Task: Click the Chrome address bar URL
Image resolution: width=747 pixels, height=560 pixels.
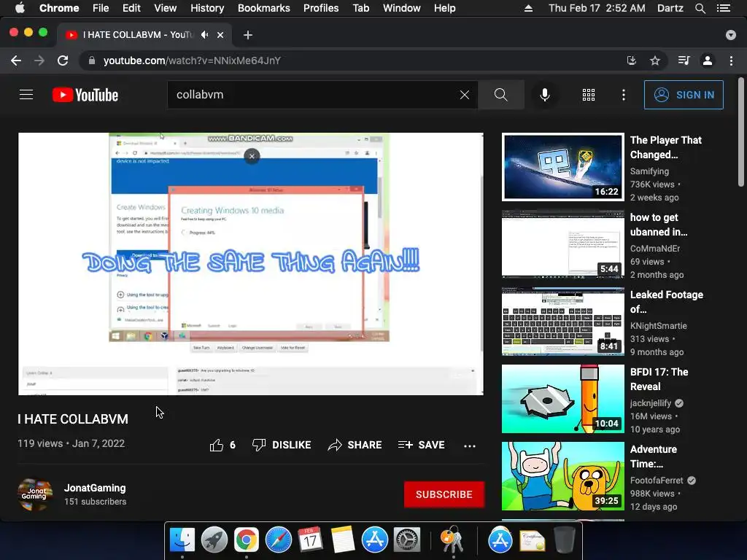Action: point(192,61)
